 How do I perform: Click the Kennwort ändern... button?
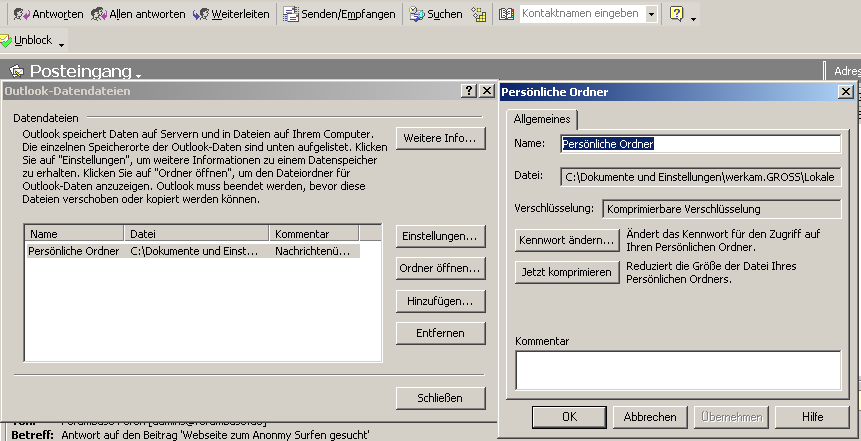pyautogui.click(x=567, y=240)
